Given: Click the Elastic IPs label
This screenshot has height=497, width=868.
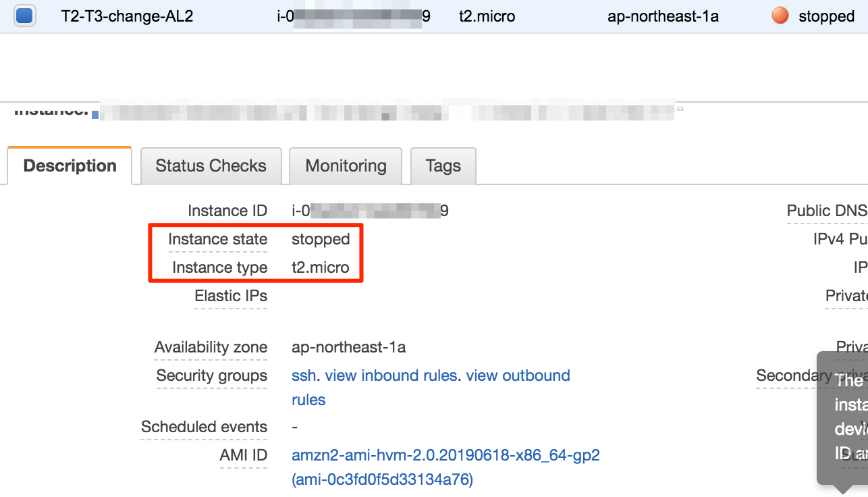Looking at the screenshot, I should [231, 296].
